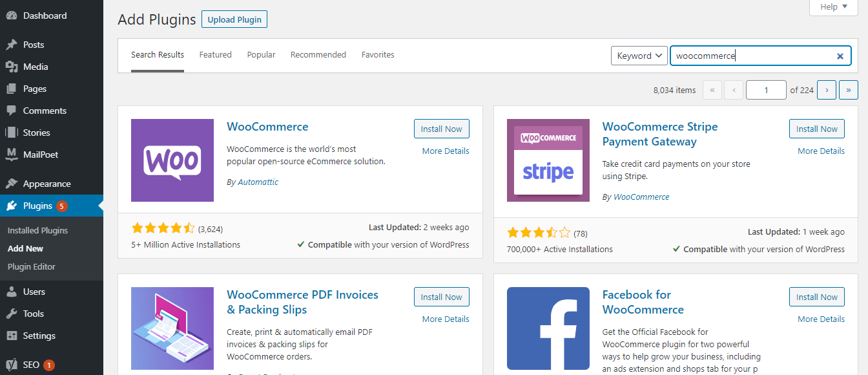Open More Details for Stripe Payment Gateway
Viewport: 868px width, 375px height.
pos(821,151)
